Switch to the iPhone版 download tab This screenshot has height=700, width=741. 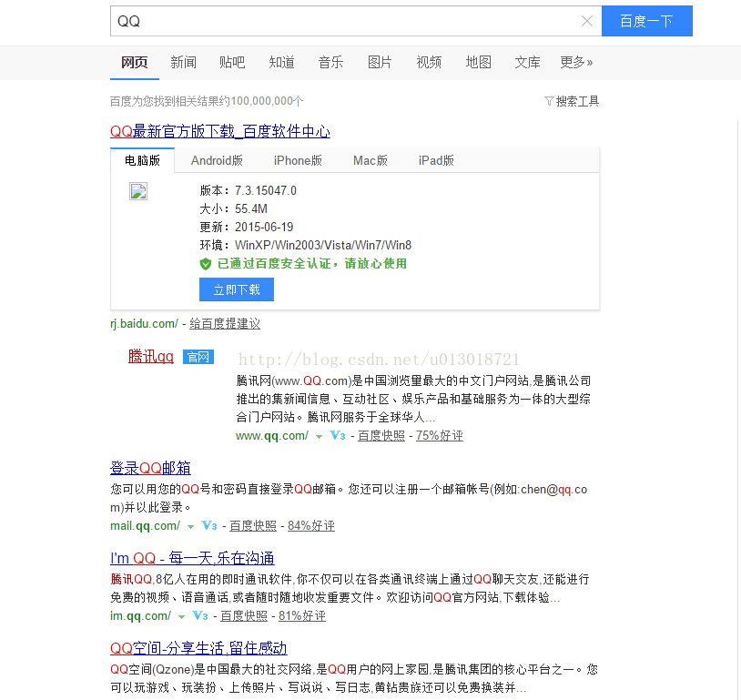(298, 161)
